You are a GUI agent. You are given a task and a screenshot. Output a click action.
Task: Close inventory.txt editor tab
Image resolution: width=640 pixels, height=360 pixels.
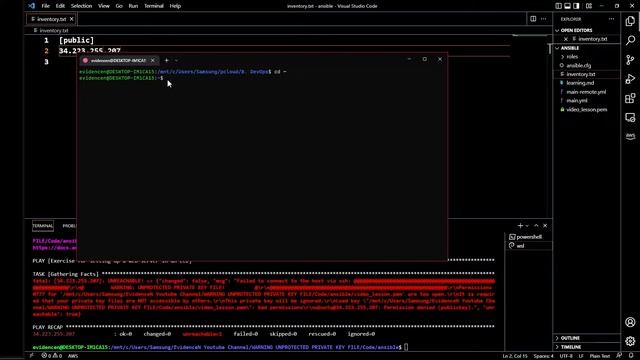72,19
